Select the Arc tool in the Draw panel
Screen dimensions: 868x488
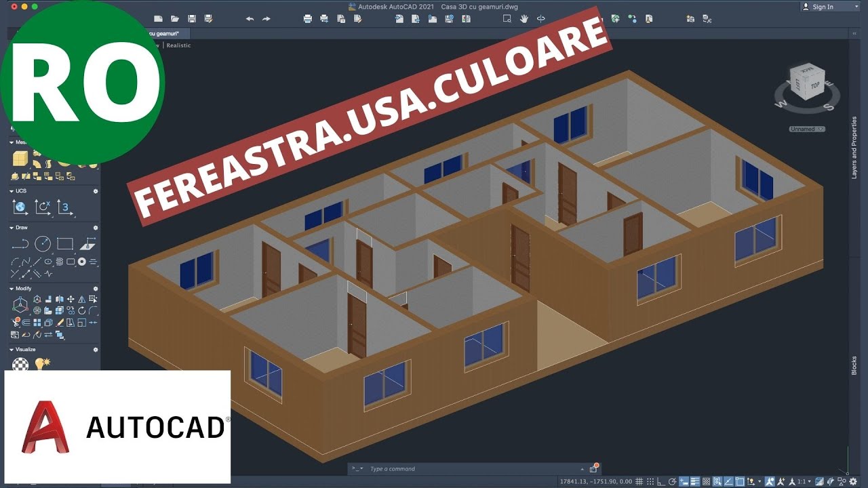tap(15, 262)
